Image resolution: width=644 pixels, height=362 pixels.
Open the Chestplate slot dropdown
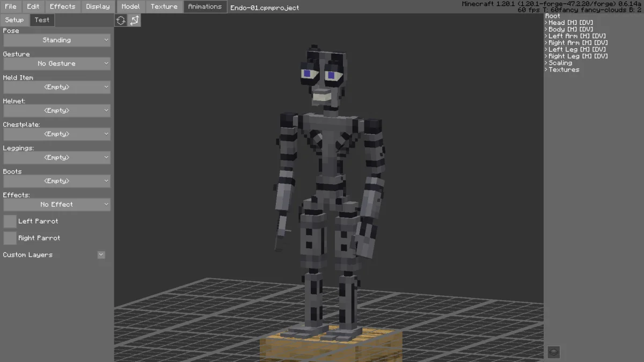coord(57,134)
